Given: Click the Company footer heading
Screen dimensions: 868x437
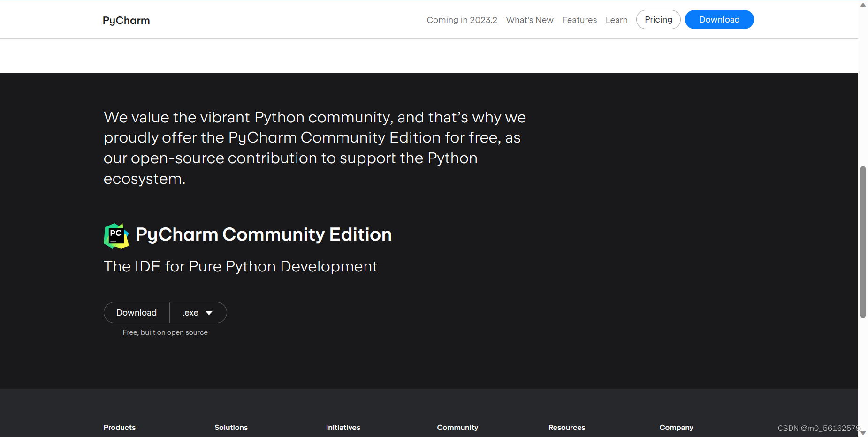Looking at the screenshot, I should (x=676, y=428).
